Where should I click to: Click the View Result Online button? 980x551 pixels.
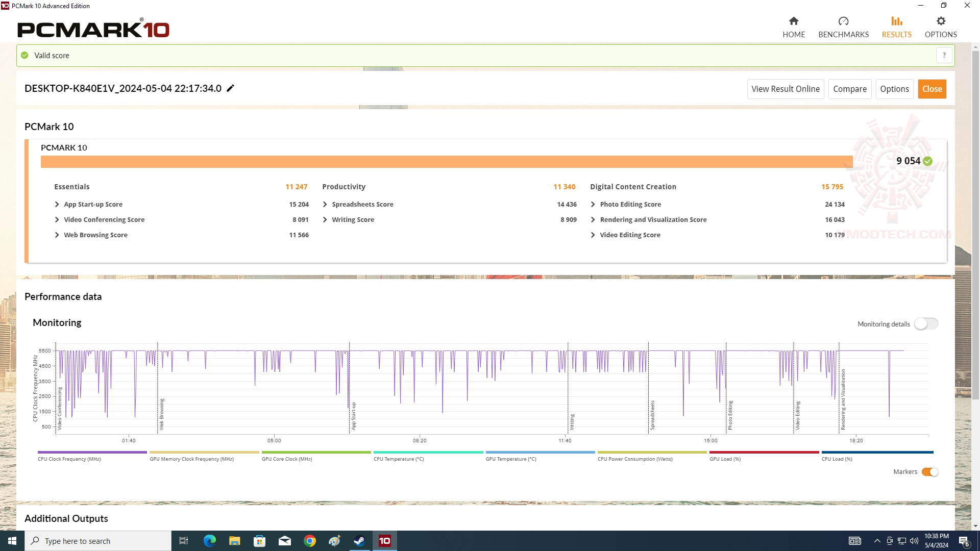(785, 89)
